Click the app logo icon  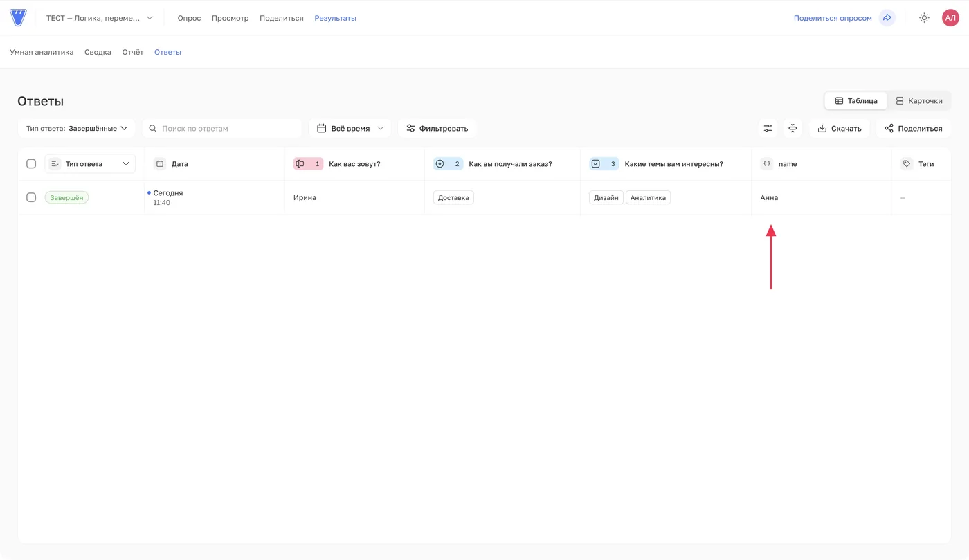coord(18,17)
